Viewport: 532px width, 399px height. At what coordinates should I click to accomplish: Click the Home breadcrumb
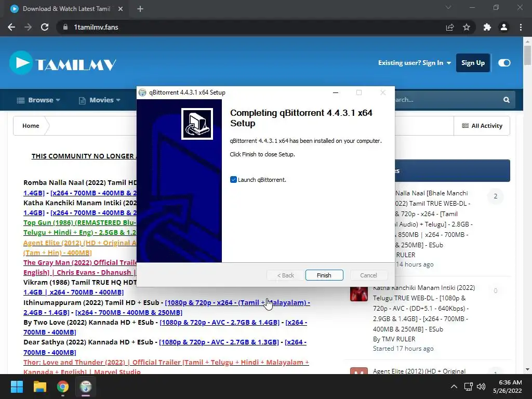pyautogui.click(x=31, y=126)
